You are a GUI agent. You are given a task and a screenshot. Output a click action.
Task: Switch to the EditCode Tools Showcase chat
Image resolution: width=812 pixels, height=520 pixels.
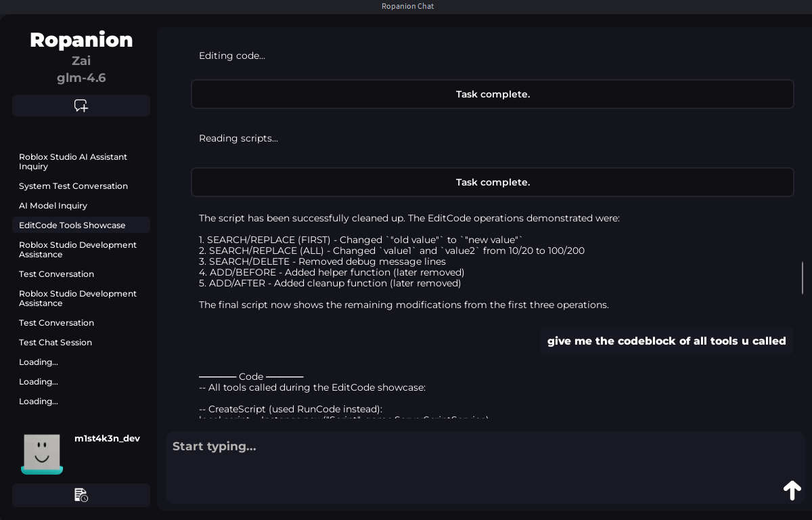point(72,225)
